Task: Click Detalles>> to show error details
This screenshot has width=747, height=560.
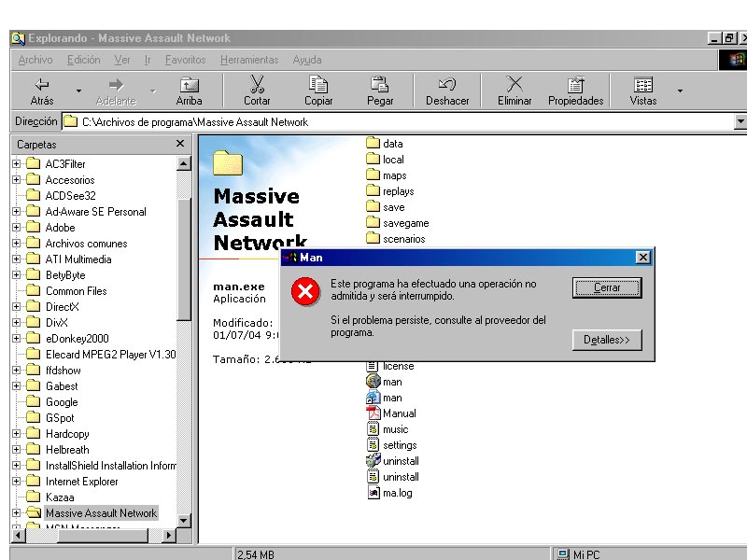Action: click(x=607, y=340)
